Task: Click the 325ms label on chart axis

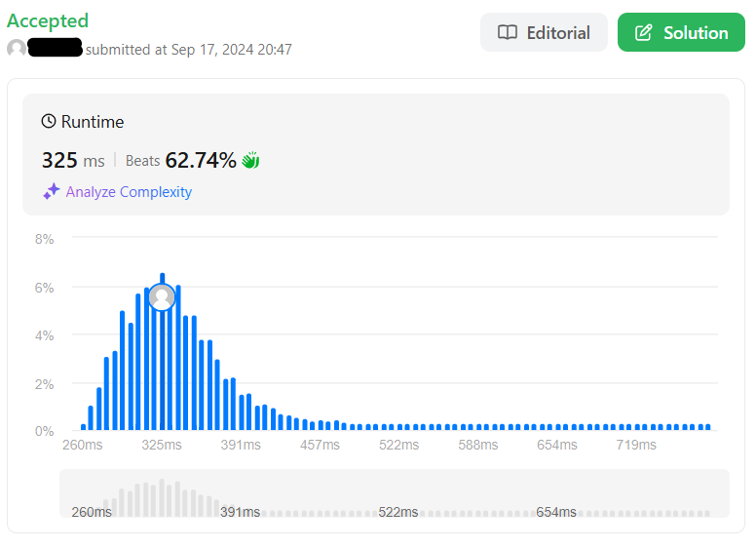Action: point(162,445)
